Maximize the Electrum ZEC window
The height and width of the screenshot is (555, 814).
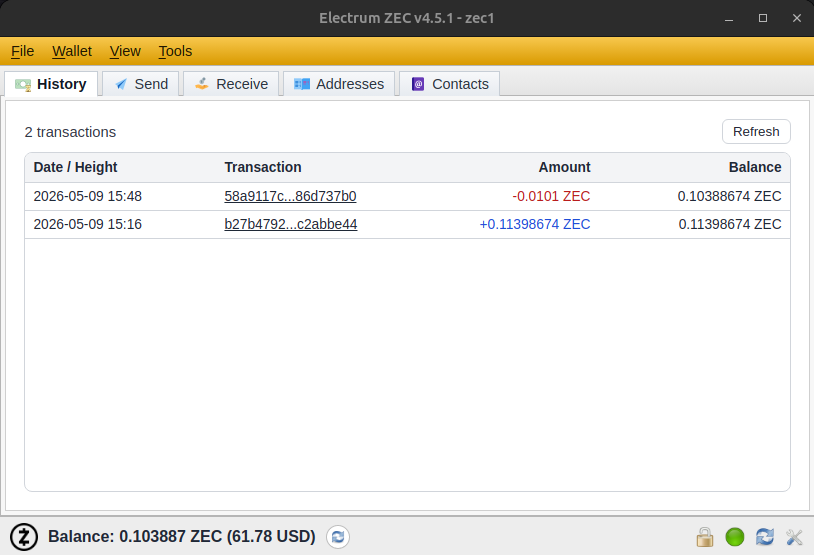point(763,18)
